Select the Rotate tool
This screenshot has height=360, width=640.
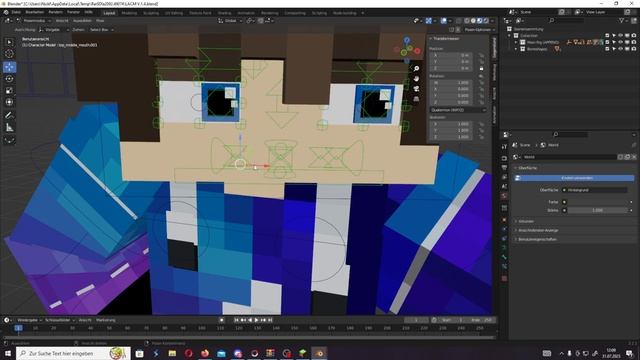point(9,79)
